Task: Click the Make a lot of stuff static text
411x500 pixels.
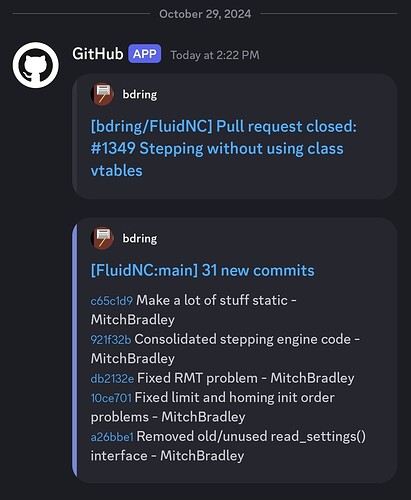Action: point(212,300)
